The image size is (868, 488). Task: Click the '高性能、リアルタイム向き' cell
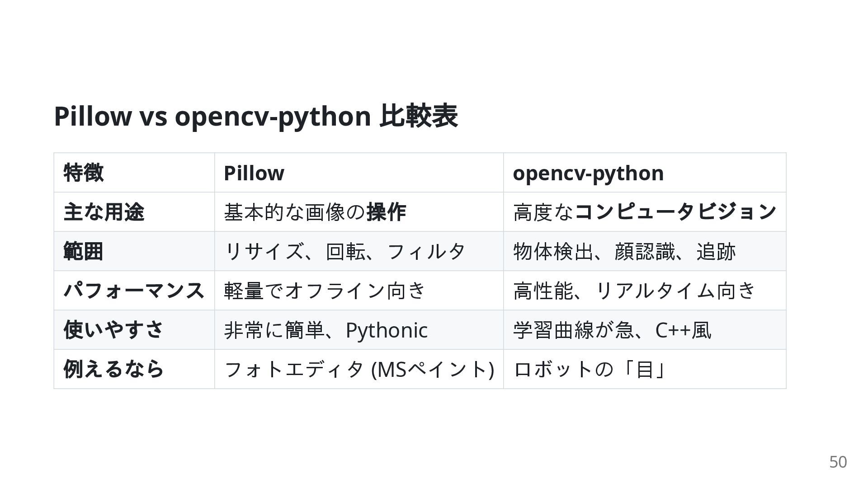(x=634, y=291)
